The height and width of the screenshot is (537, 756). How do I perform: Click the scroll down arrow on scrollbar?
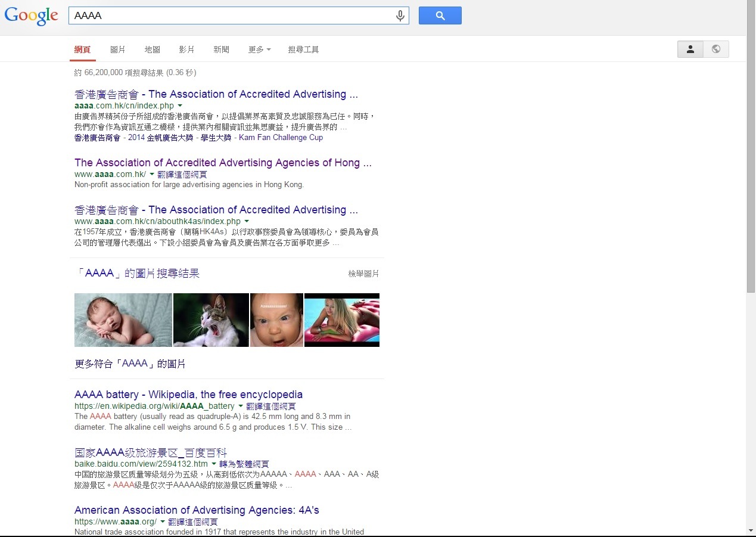coord(751,530)
